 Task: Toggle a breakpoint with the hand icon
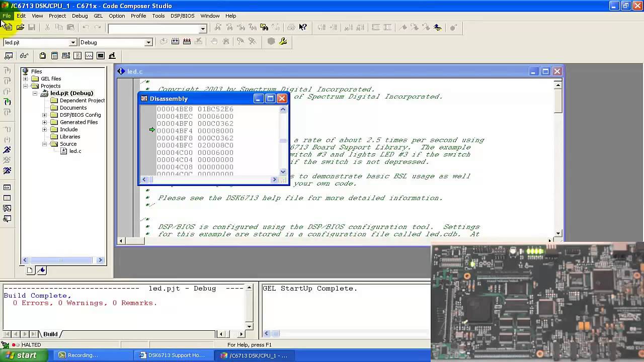click(214, 42)
